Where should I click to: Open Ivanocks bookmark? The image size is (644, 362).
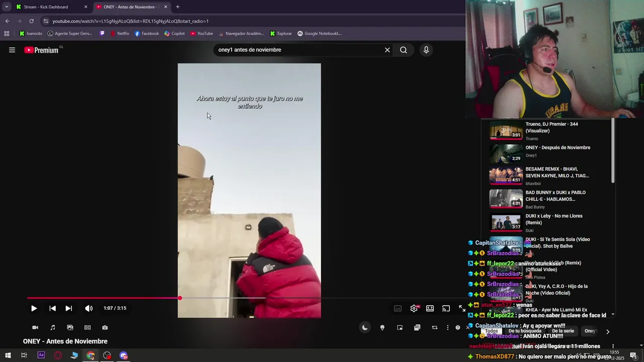31,34
